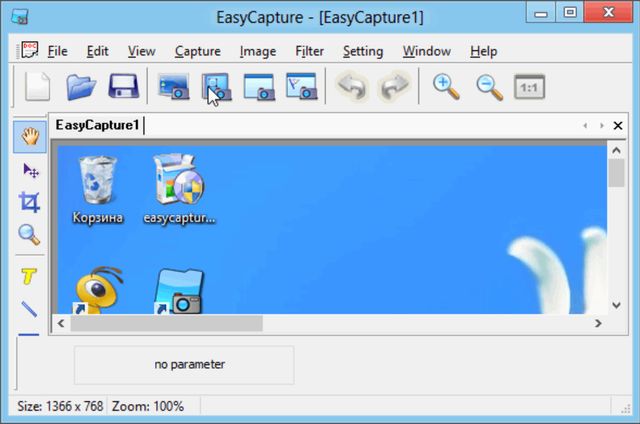Image resolution: width=640 pixels, height=424 pixels.
Task: Click the no parameter panel box
Action: (x=184, y=365)
